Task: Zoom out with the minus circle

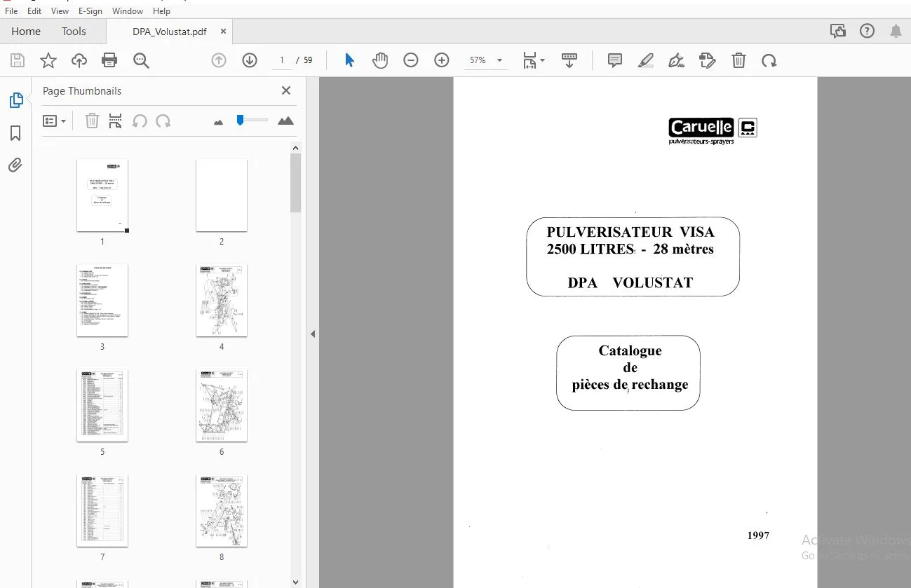Action: (x=411, y=60)
